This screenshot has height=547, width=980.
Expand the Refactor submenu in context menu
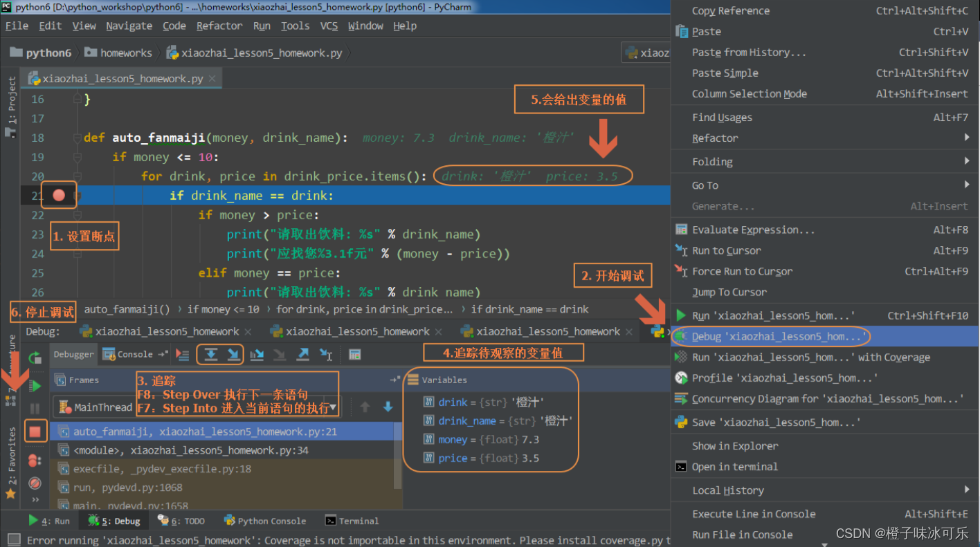[761, 138]
